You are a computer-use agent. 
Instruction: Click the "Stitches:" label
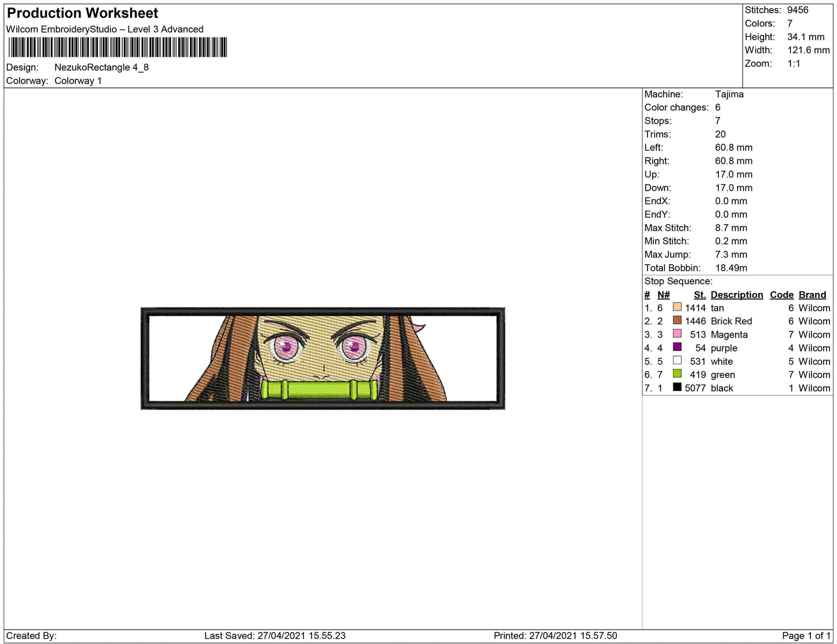coord(763,10)
